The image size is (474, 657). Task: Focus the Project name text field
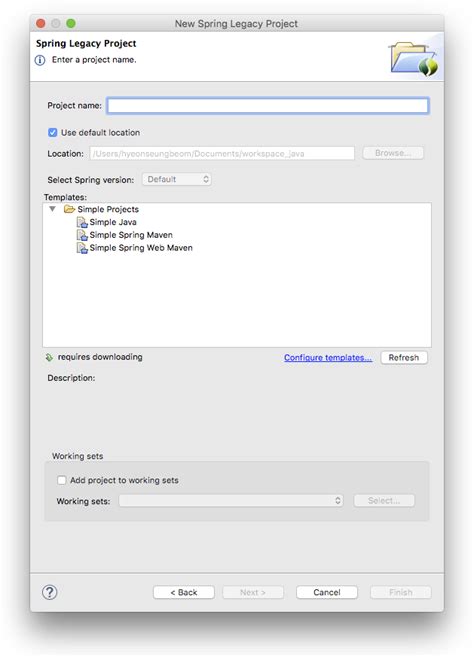point(268,106)
